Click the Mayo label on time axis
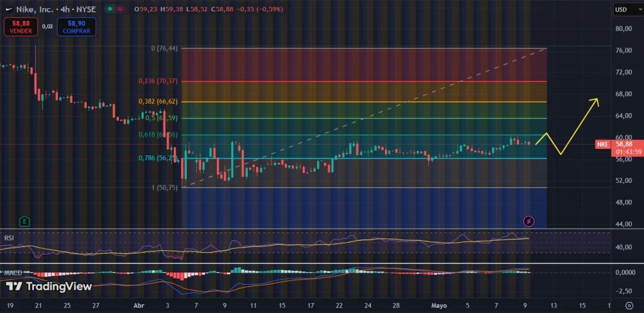644x313 pixels. point(438,305)
